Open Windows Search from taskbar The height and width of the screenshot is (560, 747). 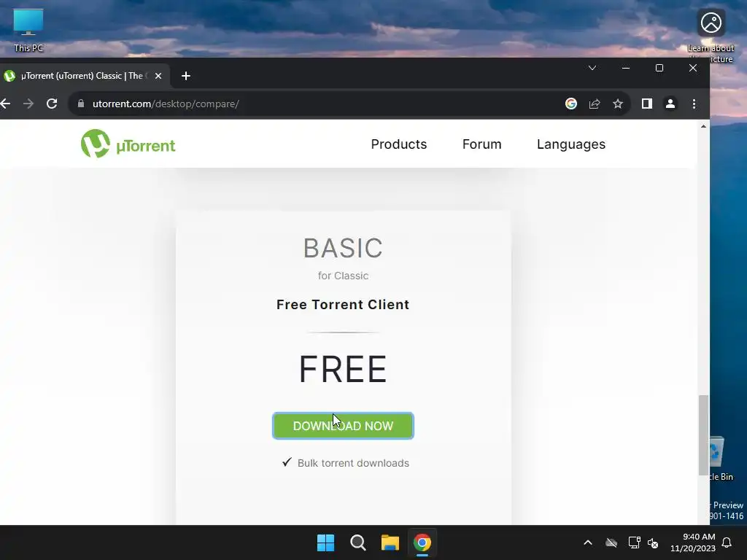[x=357, y=542]
